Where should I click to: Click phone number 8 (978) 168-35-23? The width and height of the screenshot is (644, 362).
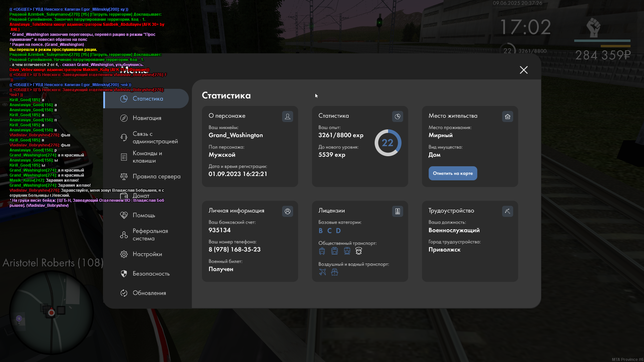234,249
